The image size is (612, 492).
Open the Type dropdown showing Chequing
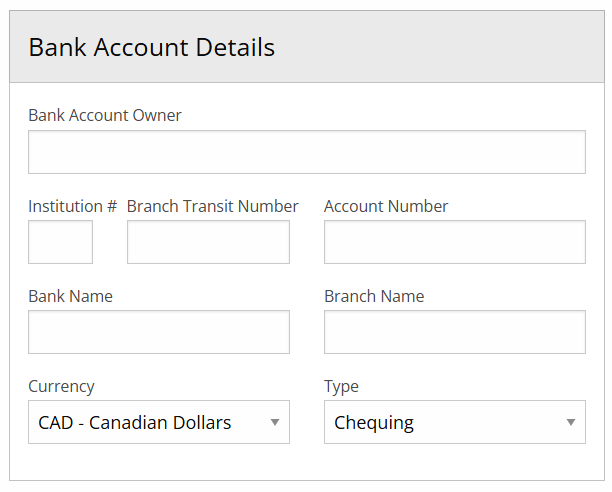click(x=440, y=422)
